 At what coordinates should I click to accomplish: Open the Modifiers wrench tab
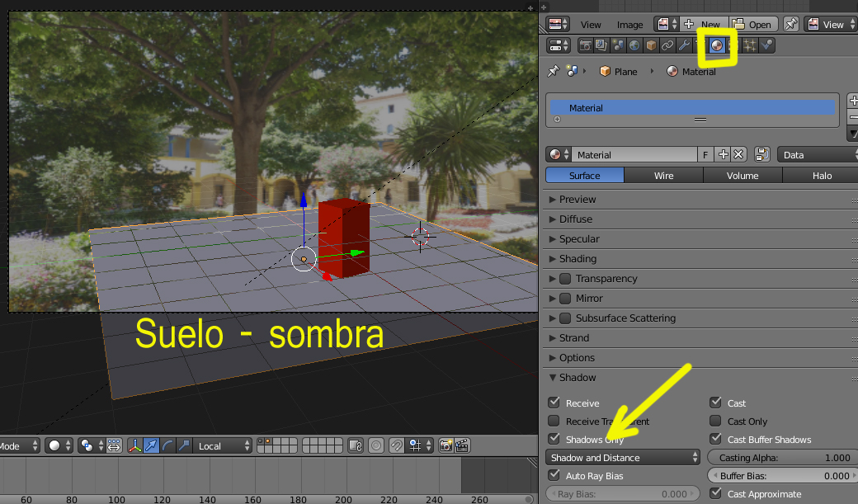pyautogui.click(x=683, y=45)
